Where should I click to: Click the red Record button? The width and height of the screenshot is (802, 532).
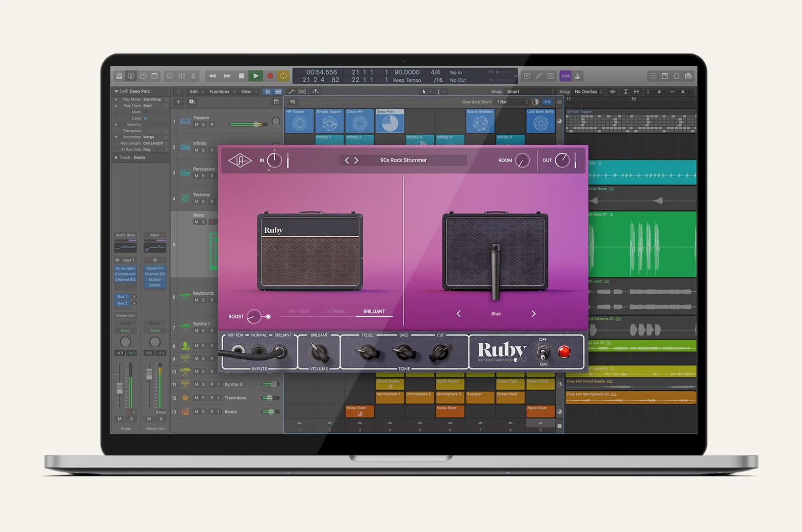click(270, 76)
